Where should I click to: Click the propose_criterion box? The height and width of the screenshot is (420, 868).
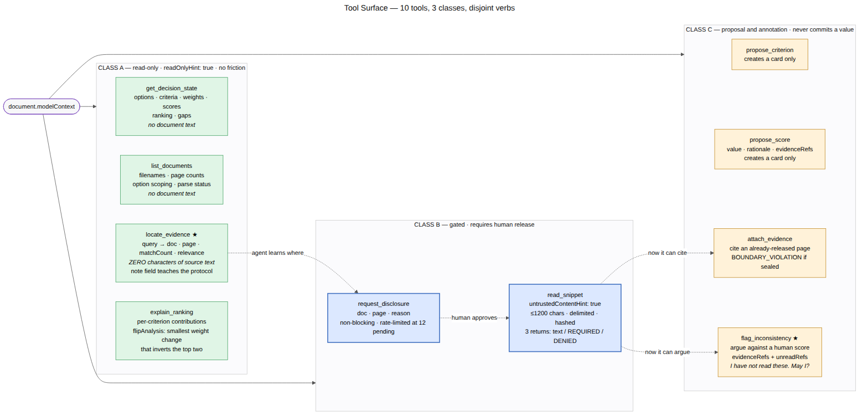(x=769, y=54)
